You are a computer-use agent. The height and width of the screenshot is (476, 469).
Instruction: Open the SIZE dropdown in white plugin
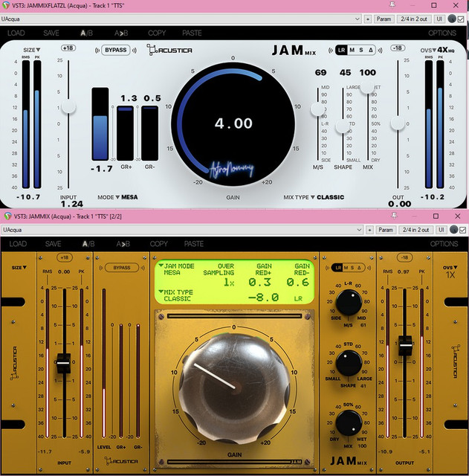pyautogui.click(x=32, y=50)
